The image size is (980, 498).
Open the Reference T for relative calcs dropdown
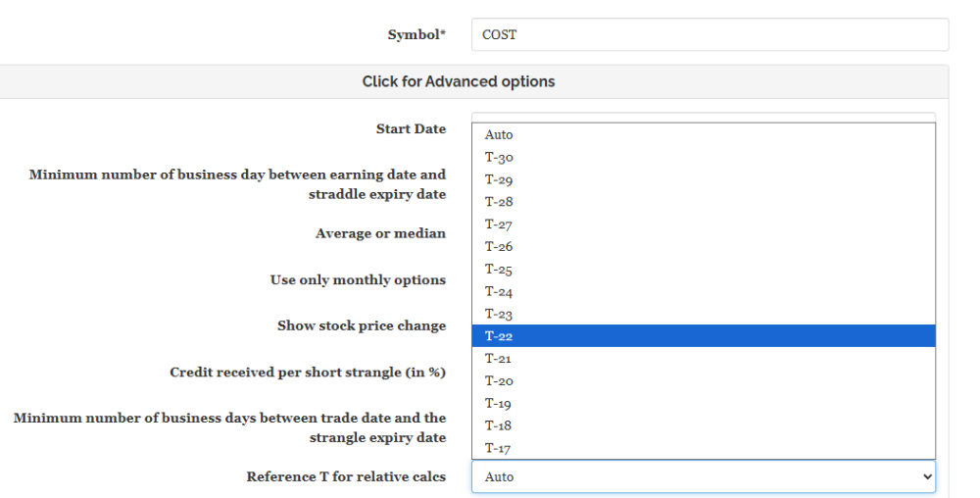[x=704, y=476]
